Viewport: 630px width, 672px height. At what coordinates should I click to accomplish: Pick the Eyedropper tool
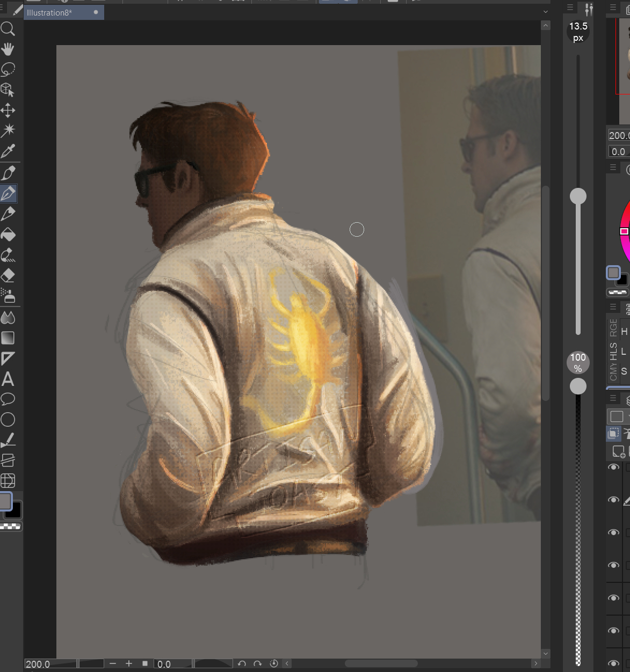(x=8, y=151)
